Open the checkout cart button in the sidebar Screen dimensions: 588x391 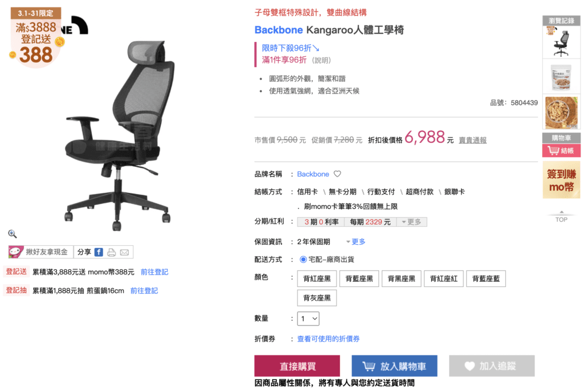click(561, 150)
